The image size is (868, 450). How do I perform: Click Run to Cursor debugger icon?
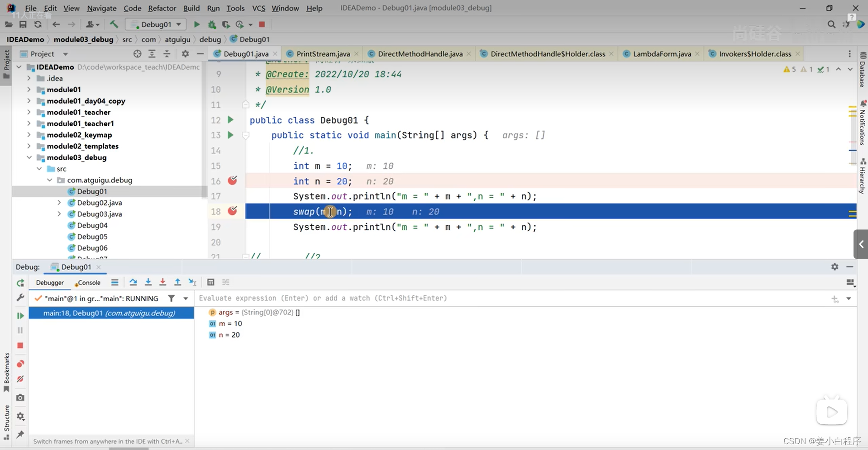192,282
